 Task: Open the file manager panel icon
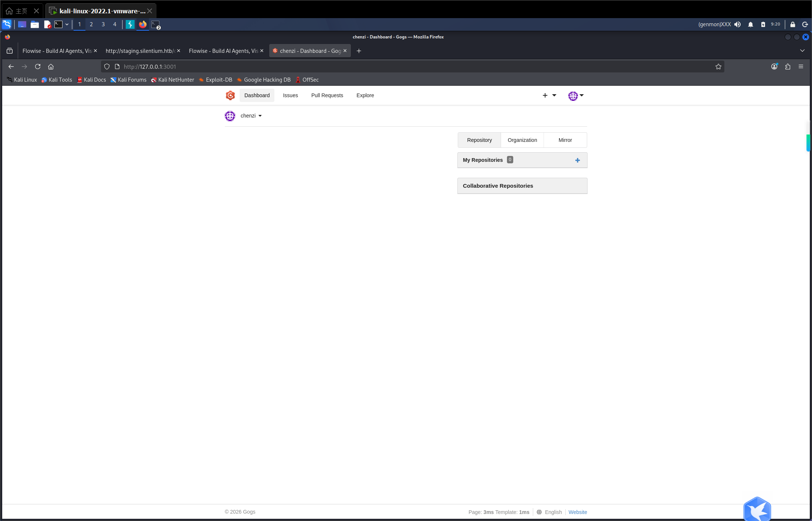click(35, 24)
